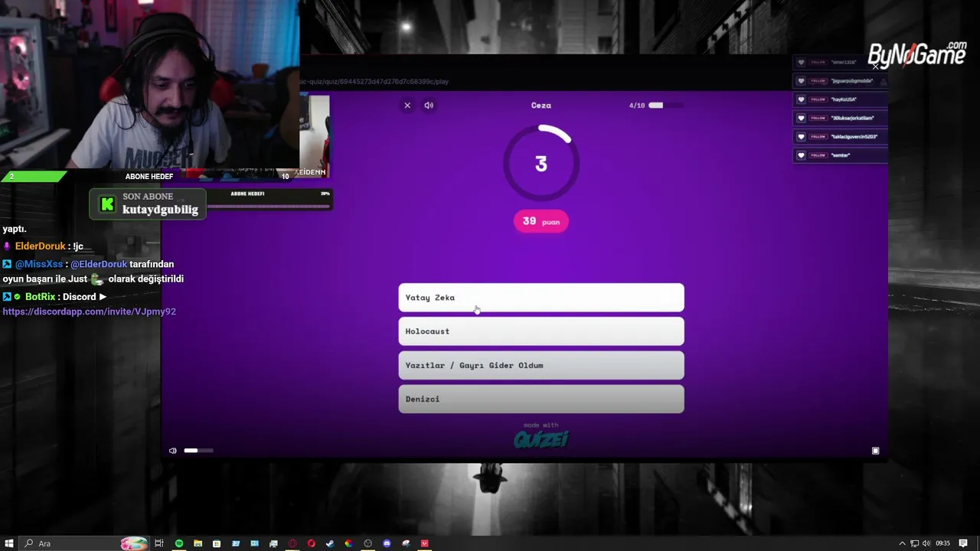This screenshot has width=980, height=551.
Task: Click the ElderDoruk username in chat
Action: coord(40,246)
